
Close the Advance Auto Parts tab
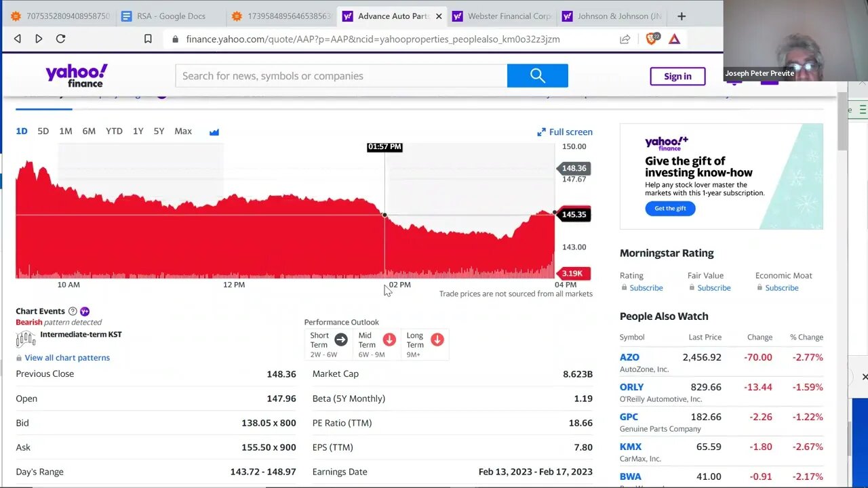point(439,16)
